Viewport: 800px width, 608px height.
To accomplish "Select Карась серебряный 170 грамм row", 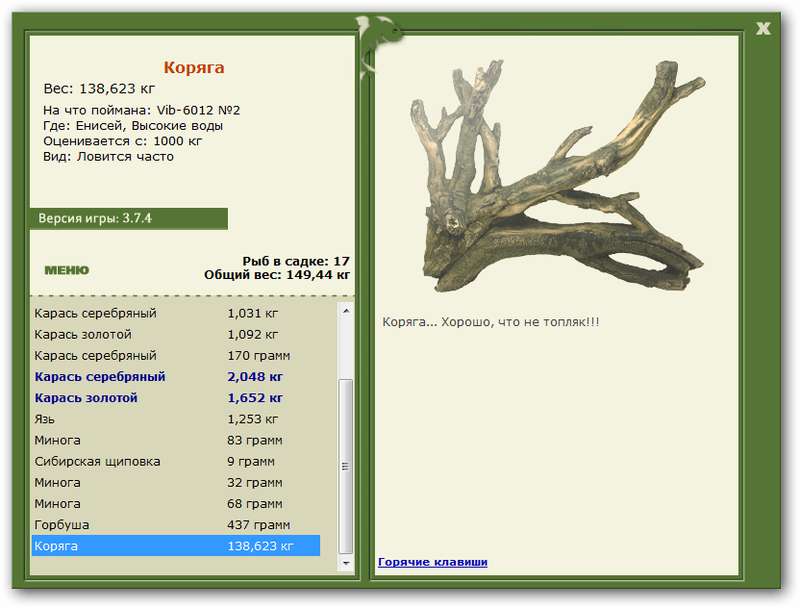I will coord(176,356).
